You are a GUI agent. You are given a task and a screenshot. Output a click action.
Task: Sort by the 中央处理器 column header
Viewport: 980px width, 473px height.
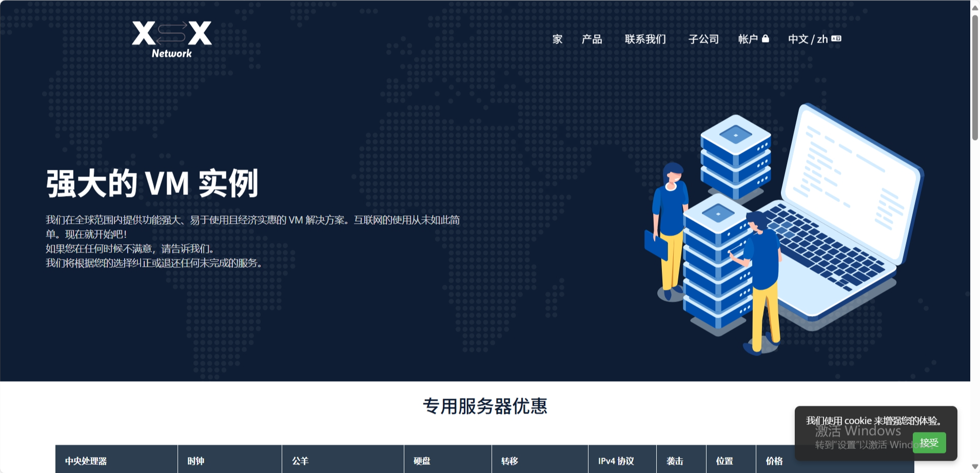click(86, 461)
